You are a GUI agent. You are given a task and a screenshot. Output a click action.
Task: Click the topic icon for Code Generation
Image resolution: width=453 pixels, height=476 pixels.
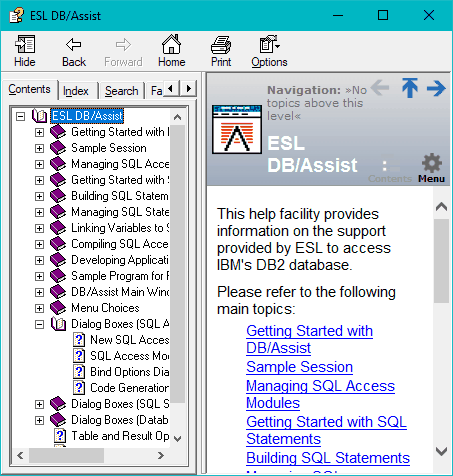coord(79,388)
